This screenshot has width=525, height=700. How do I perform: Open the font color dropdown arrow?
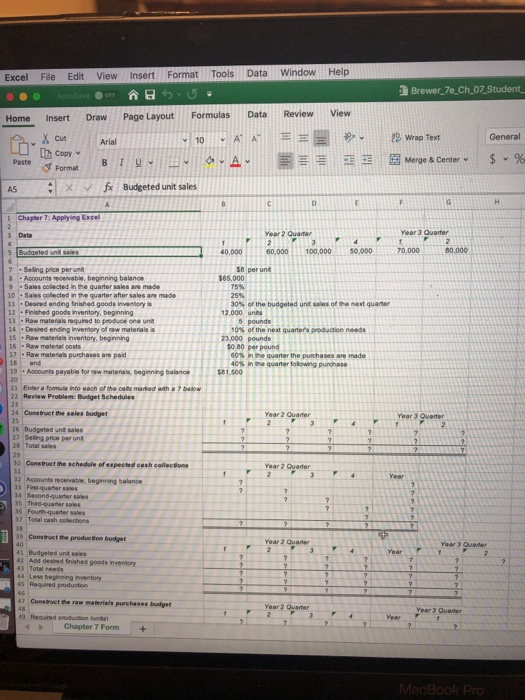[x=247, y=162]
